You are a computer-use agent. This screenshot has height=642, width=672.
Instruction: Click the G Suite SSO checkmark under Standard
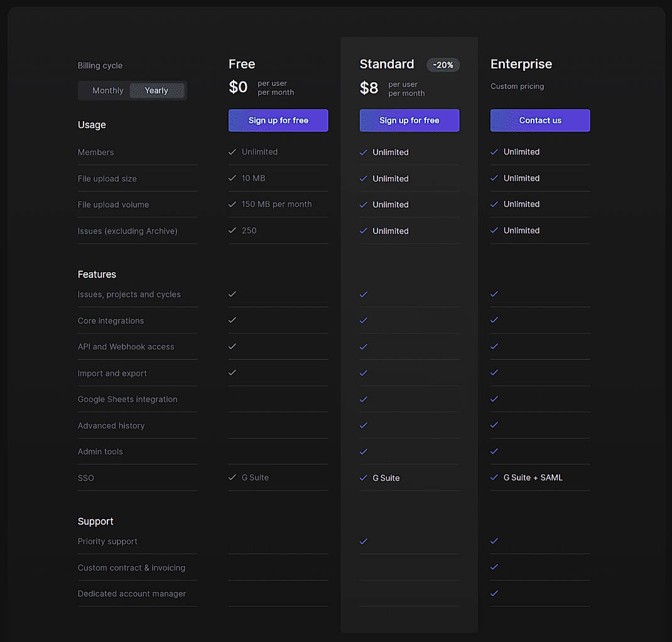pos(364,478)
